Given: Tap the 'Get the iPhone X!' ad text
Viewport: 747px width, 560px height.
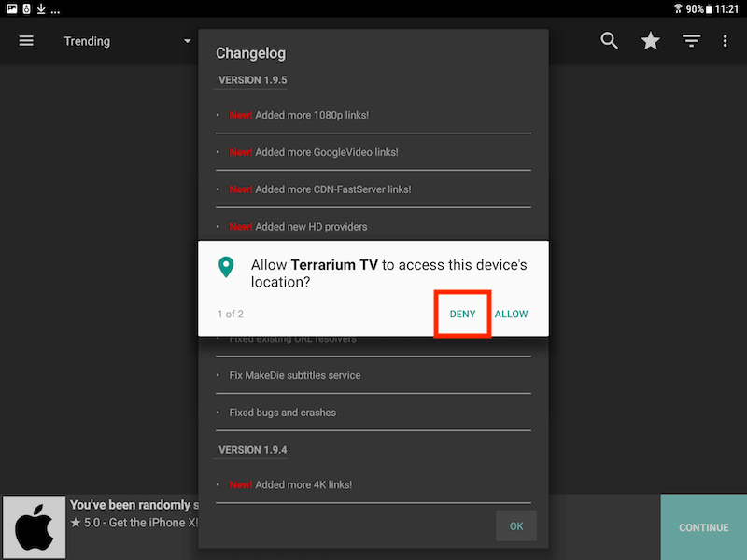Looking at the screenshot, I should 153,523.
